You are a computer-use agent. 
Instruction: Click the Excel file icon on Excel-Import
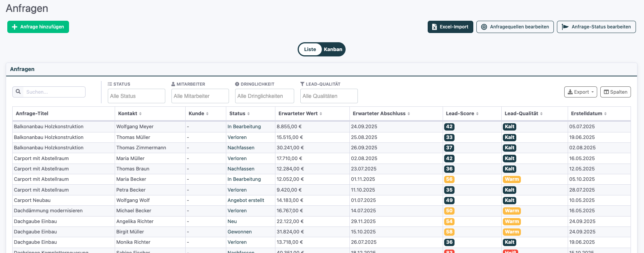[435, 27]
